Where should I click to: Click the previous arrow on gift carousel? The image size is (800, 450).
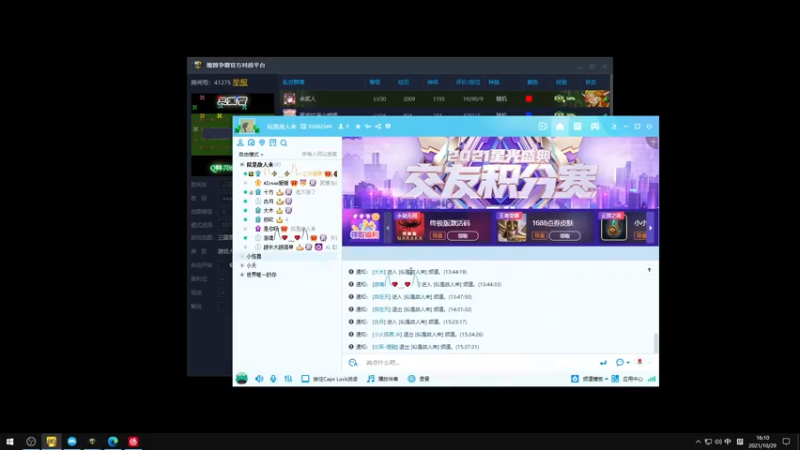tap(388, 228)
